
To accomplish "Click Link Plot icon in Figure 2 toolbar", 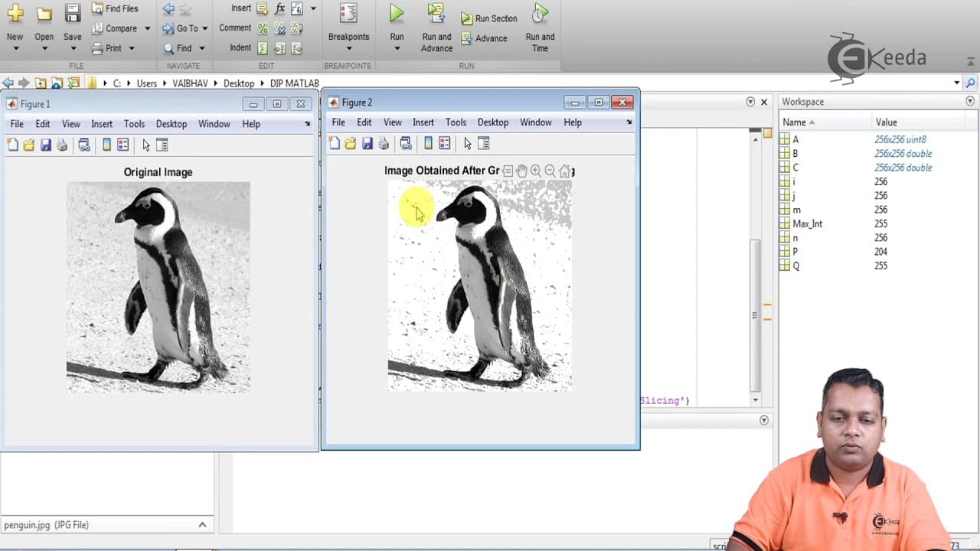I will pos(406,143).
